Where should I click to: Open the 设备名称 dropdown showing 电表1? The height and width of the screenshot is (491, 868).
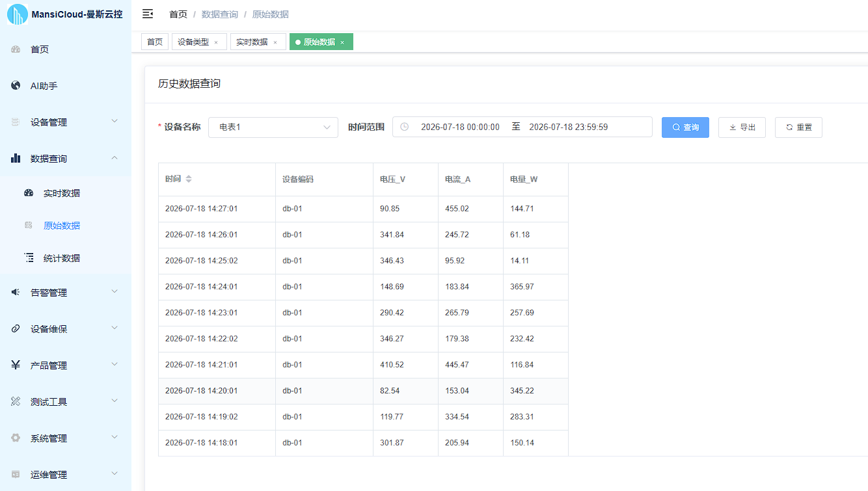point(273,127)
